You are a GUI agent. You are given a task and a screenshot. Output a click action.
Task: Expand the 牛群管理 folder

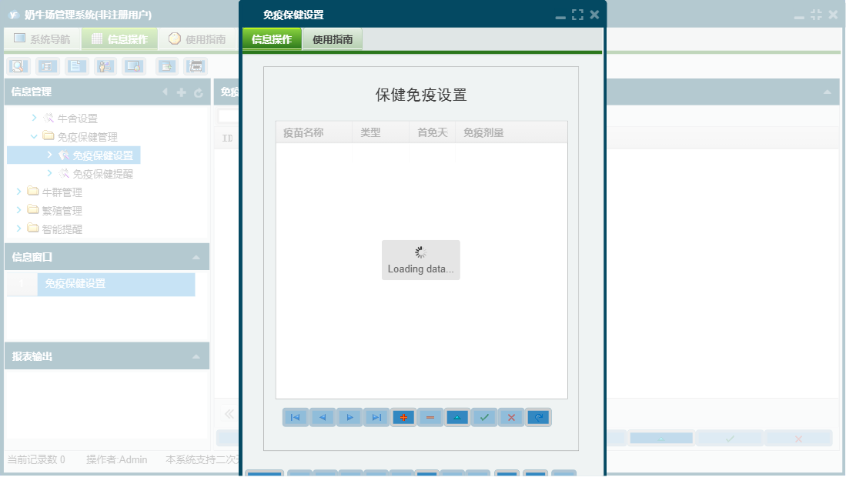pyautogui.click(x=18, y=192)
